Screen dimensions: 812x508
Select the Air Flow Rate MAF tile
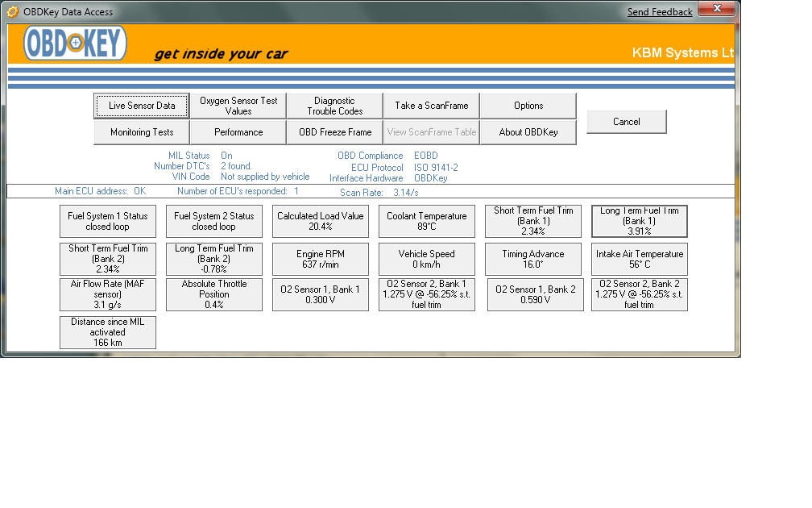108,294
